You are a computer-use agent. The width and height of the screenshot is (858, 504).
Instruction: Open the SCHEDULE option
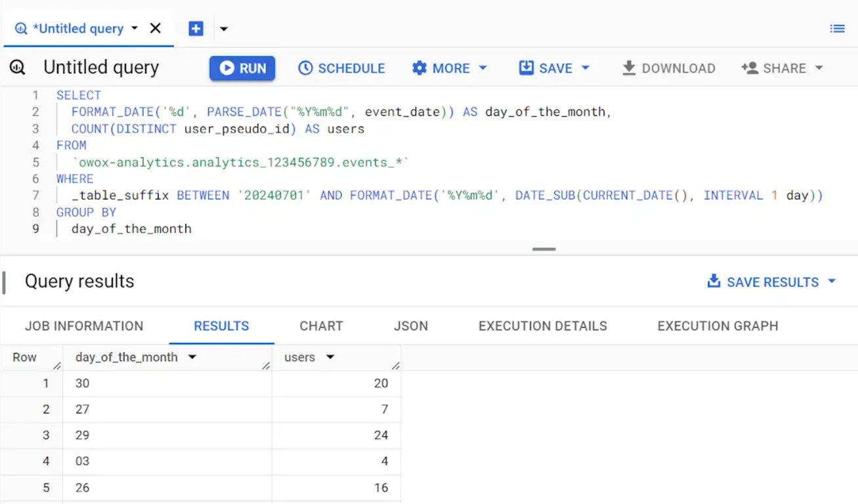coord(341,68)
